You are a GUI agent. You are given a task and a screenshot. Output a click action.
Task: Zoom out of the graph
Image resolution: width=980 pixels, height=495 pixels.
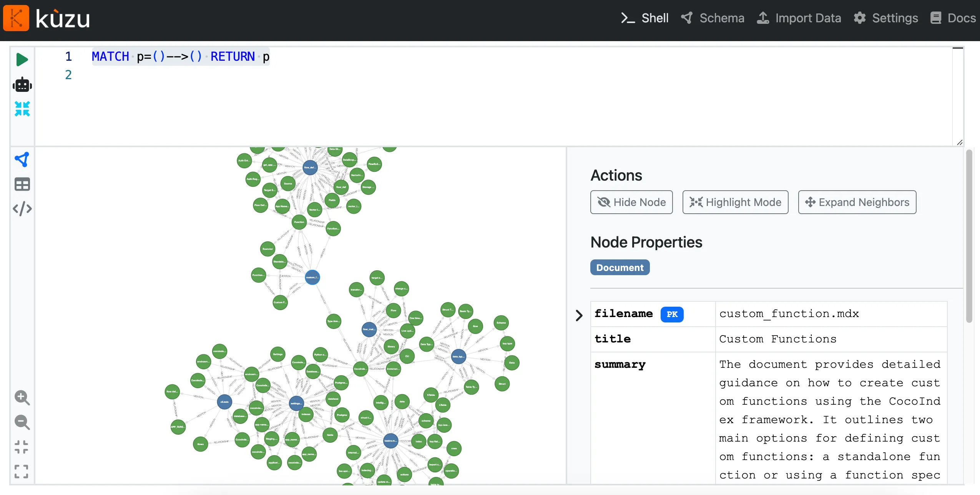pos(22,422)
